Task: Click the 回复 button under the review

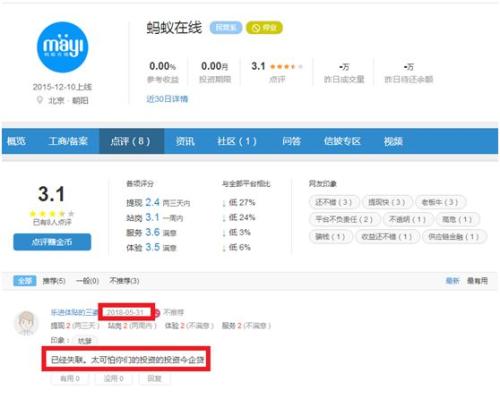Action: (154, 379)
